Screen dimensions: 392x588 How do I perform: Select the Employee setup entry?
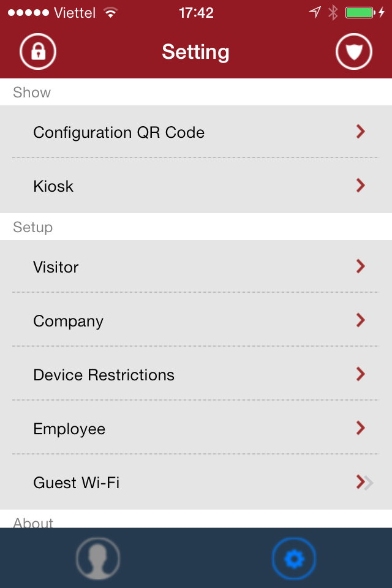pos(69,429)
